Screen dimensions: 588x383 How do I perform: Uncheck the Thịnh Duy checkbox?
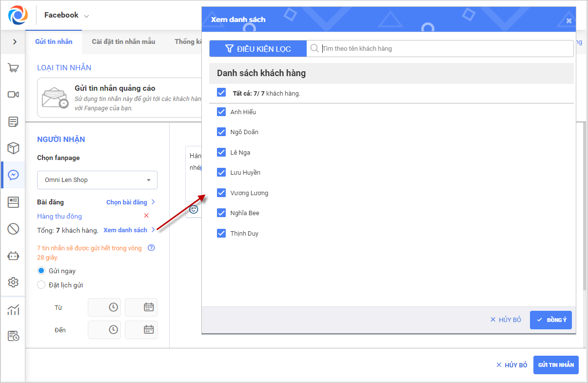(x=221, y=234)
